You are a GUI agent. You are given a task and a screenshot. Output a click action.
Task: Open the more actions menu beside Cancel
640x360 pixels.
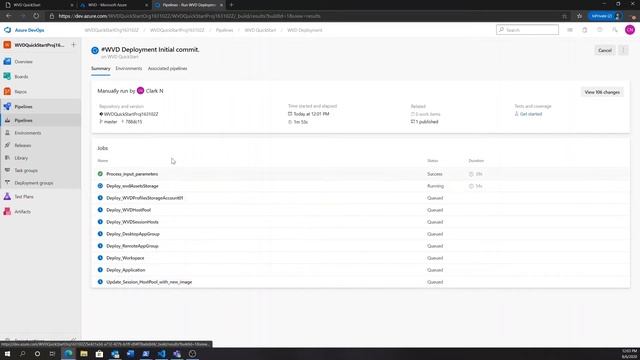coord(623,50)
